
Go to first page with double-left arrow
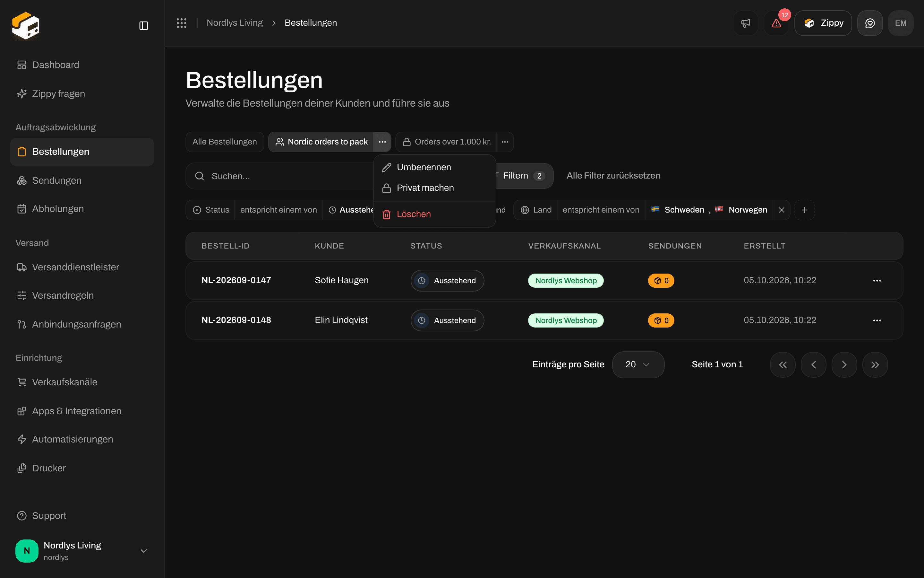(783, 365)
